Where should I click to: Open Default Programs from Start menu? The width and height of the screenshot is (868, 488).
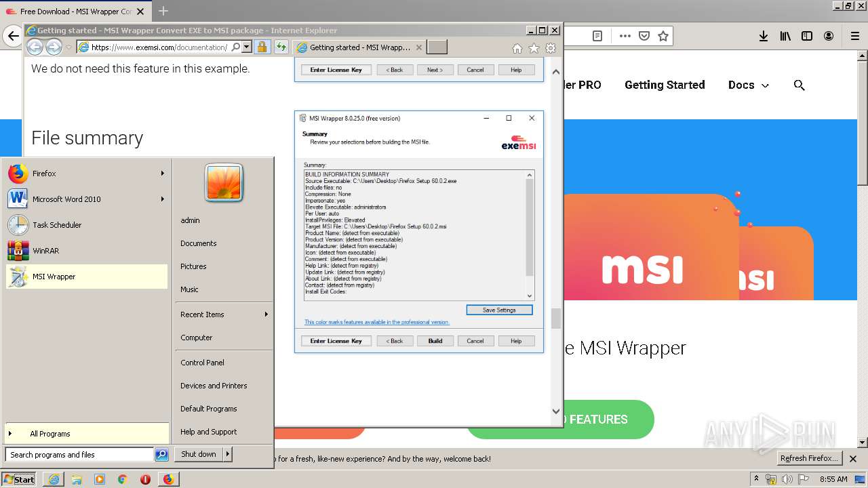pyautogui.click(x=209, y=409)
